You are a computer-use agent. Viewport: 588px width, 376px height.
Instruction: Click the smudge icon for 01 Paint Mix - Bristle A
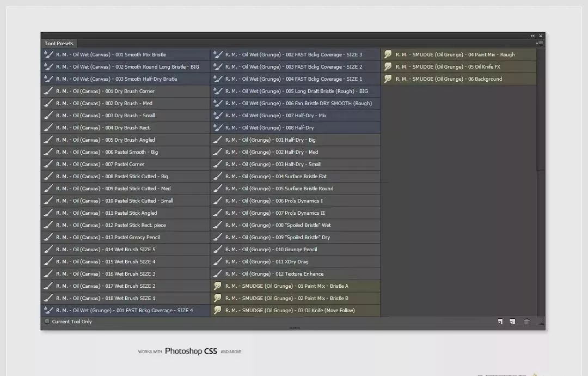218,286
